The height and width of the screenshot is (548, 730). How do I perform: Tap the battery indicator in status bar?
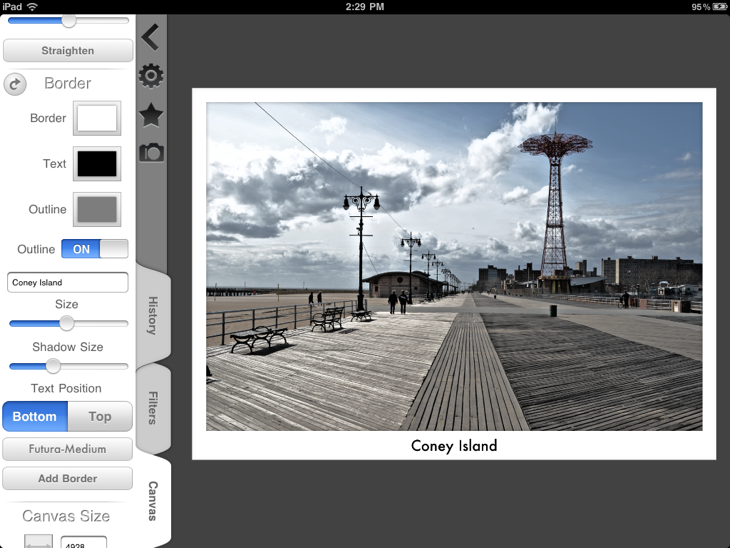[x=719, y=7]
